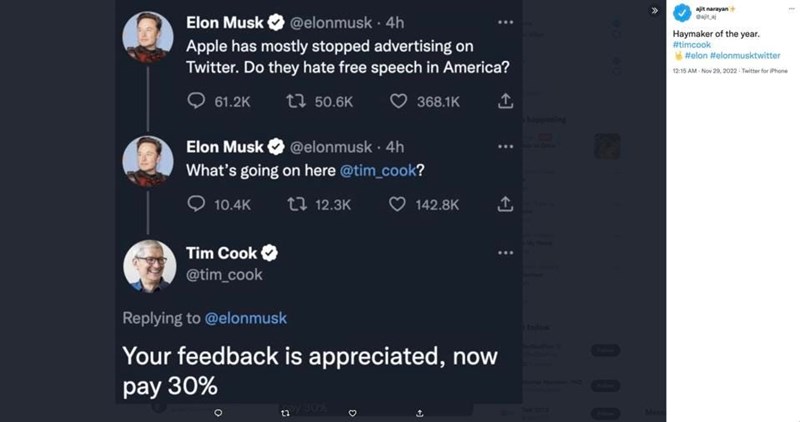Viewport: 800px width, 422px height.
Task: Open more options on second Elon tweet
Action: 505,147
